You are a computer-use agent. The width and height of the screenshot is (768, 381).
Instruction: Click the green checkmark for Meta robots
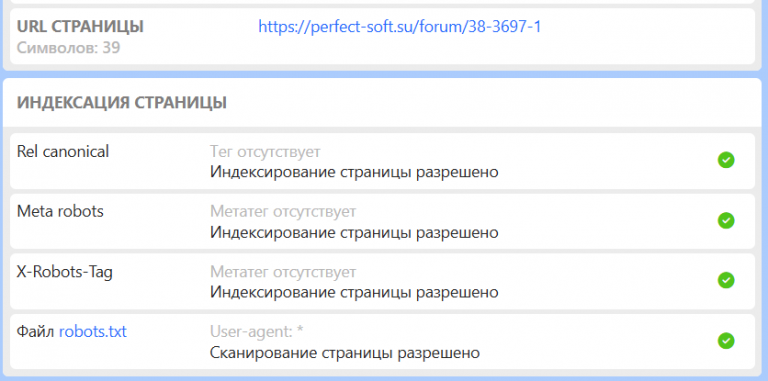(726, 220)
